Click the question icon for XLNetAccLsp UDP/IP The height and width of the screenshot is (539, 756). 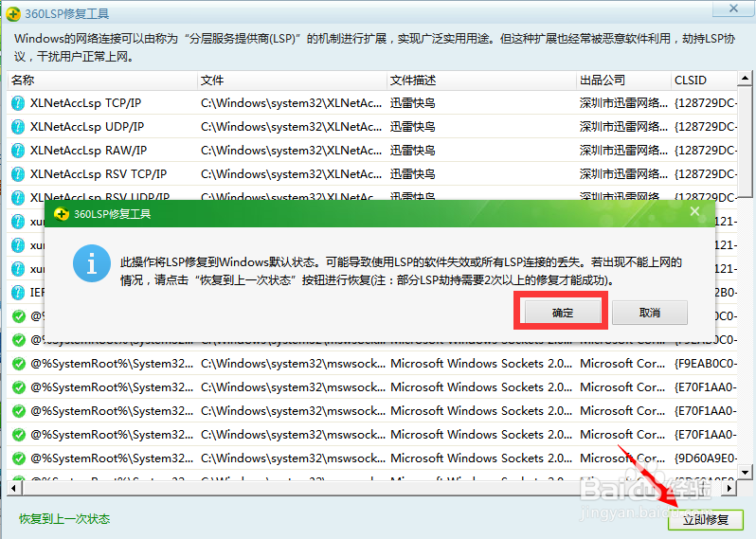tap(18, 127)
